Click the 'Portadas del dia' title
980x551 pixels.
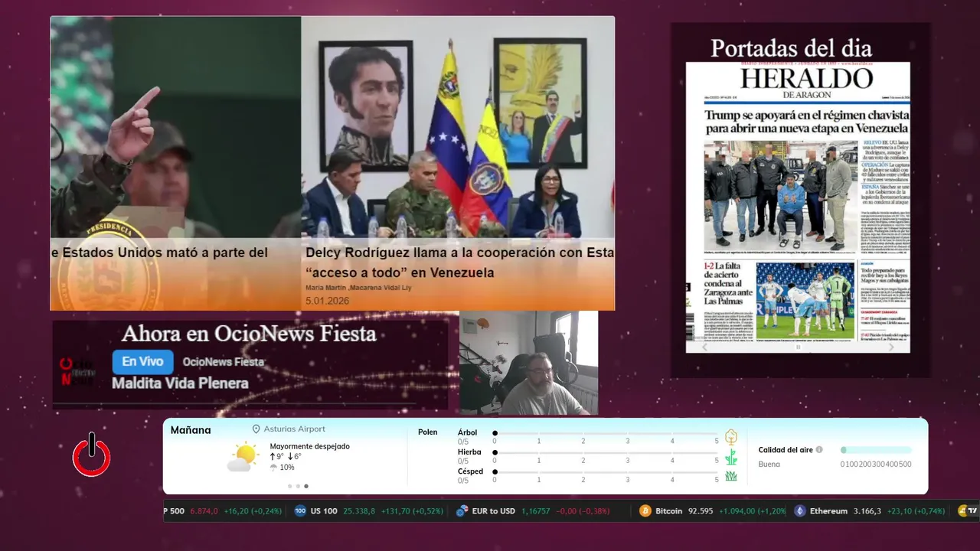coord(791,48)
